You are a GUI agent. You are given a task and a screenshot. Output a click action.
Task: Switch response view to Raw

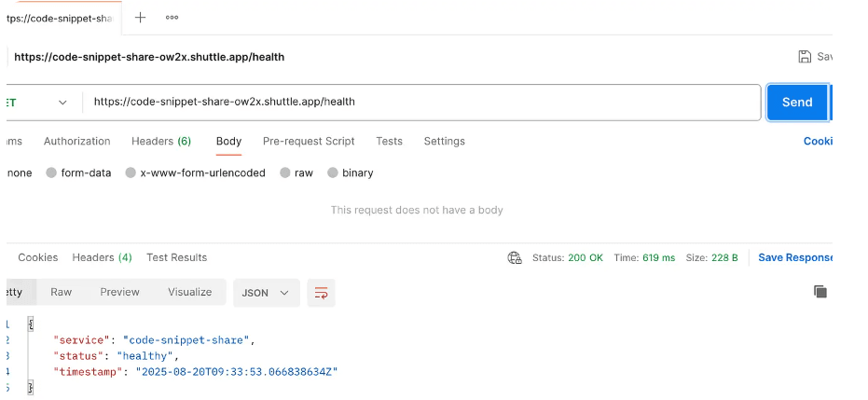pos(61,292)
